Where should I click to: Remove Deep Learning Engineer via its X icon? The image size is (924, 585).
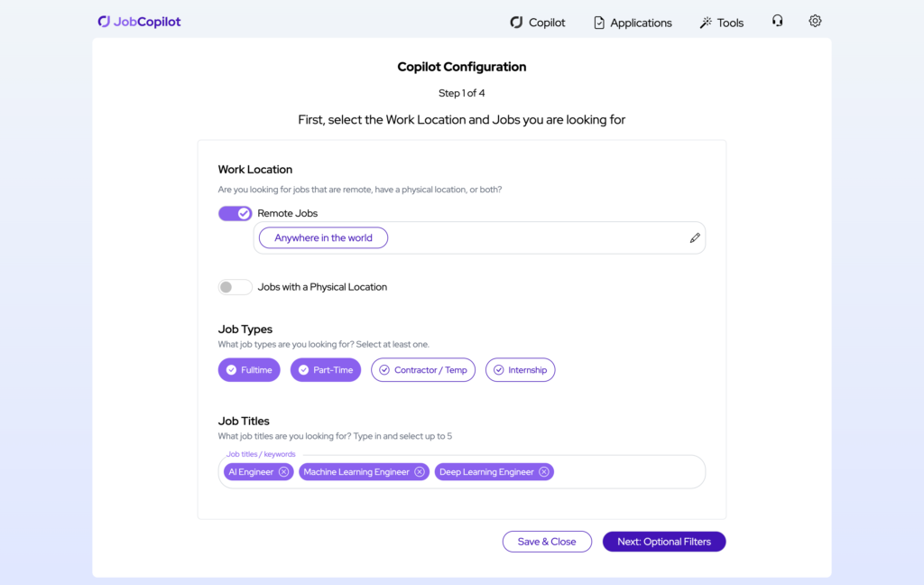point(543,471)
